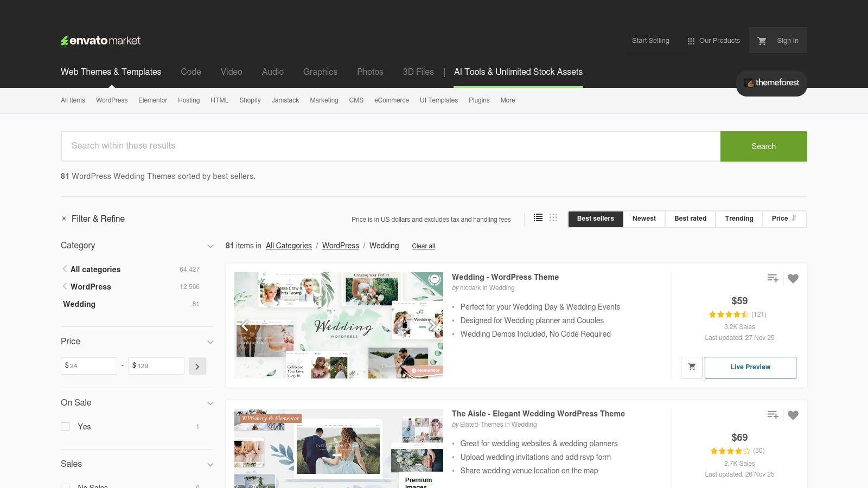This screenshot has height=488, width=868.
Task: Click the Clear all filters link
Action: [x=423, y=246]
